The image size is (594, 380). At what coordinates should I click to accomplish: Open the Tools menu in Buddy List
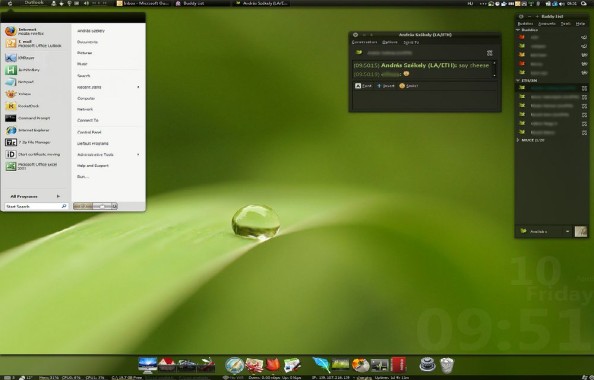pos(565,23)
